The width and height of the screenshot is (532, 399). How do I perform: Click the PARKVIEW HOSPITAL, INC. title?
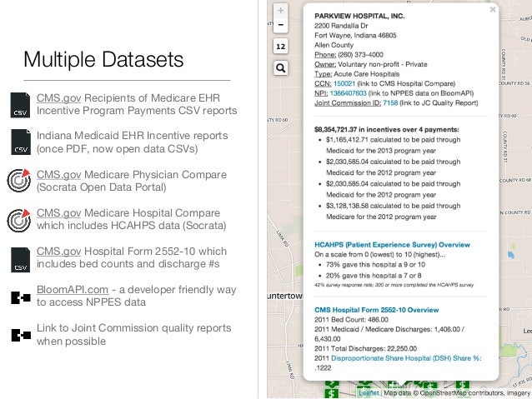[x=359, y=16]
